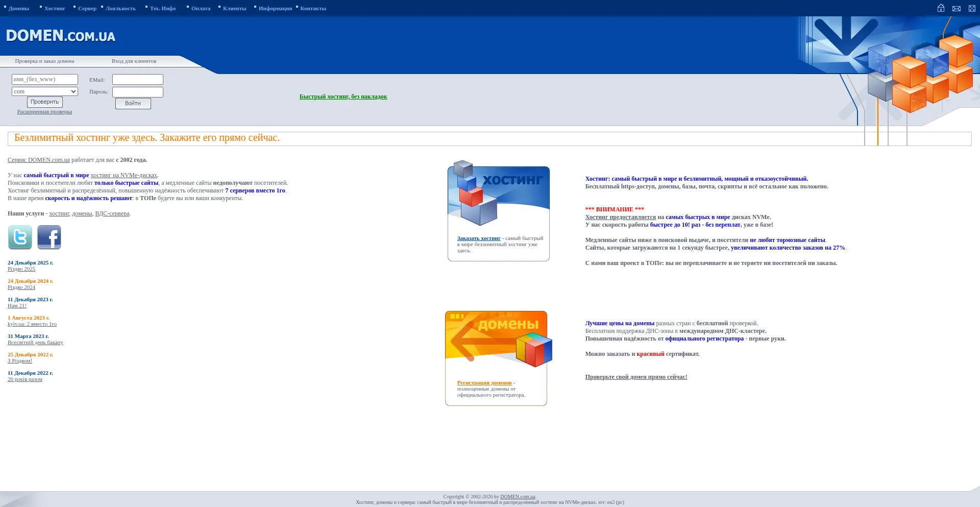Screen dimensions: 980x507
Task: Open the Контакты menu
Action: click(x=313, y=8)
